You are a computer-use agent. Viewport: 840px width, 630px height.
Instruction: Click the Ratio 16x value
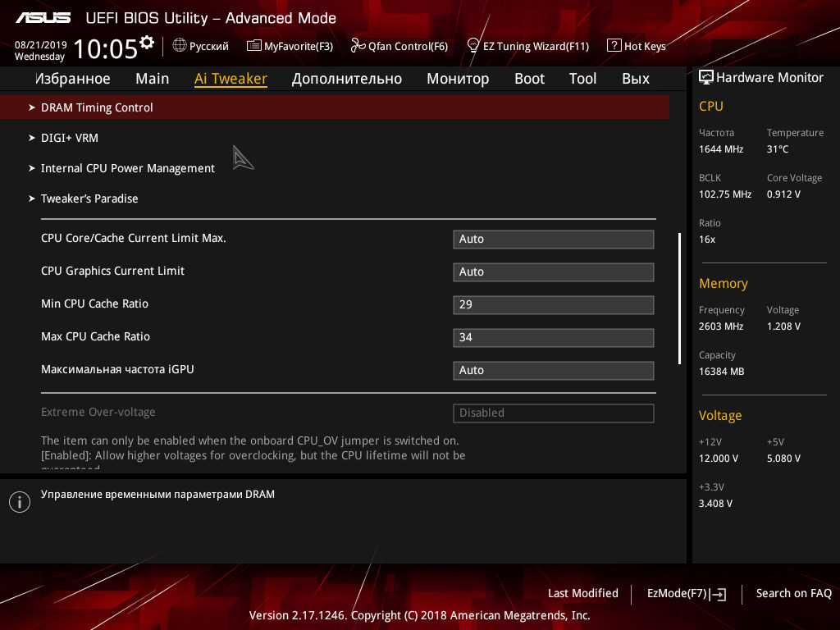(707, 240)
